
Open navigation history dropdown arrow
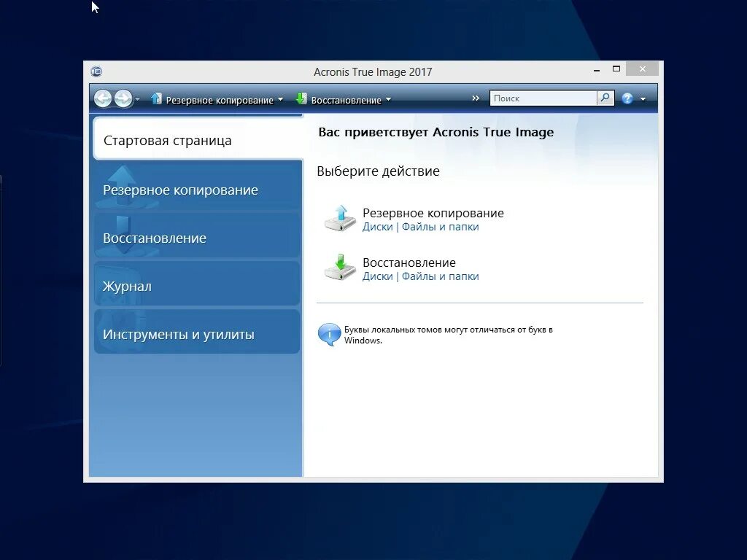click(138, 99)
